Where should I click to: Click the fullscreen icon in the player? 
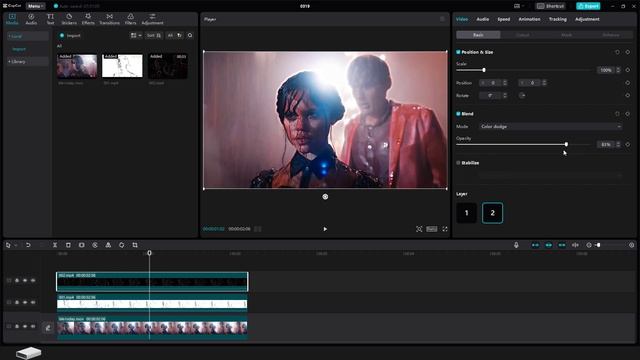point(445,229)
